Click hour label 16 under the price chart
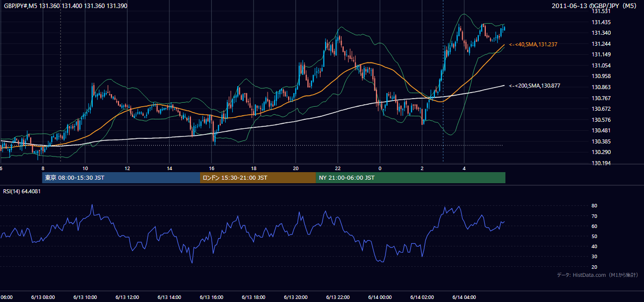The height and width of the screenshot is (302, 644). click(211, 168)
